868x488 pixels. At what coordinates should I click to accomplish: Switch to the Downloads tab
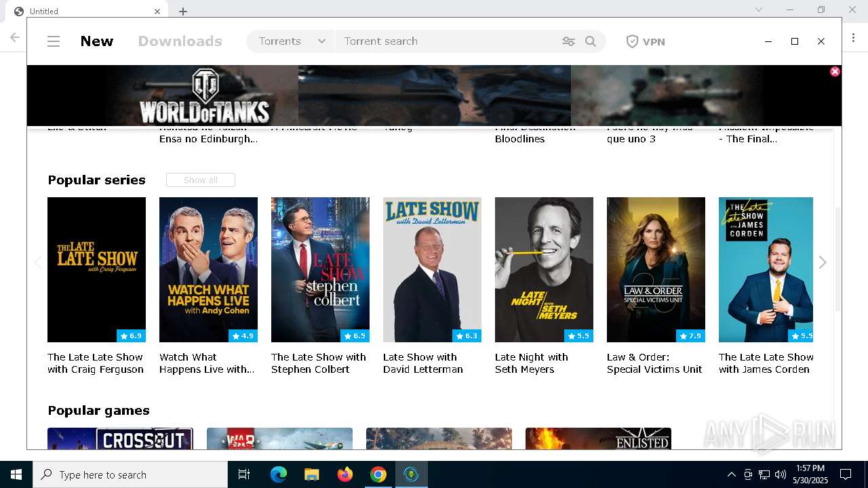coord(180,41)
